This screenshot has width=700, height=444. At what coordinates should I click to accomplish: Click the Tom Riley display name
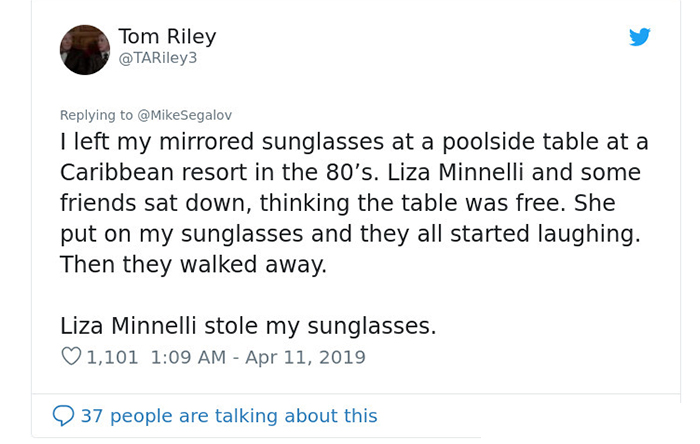(x=167, y=36)
